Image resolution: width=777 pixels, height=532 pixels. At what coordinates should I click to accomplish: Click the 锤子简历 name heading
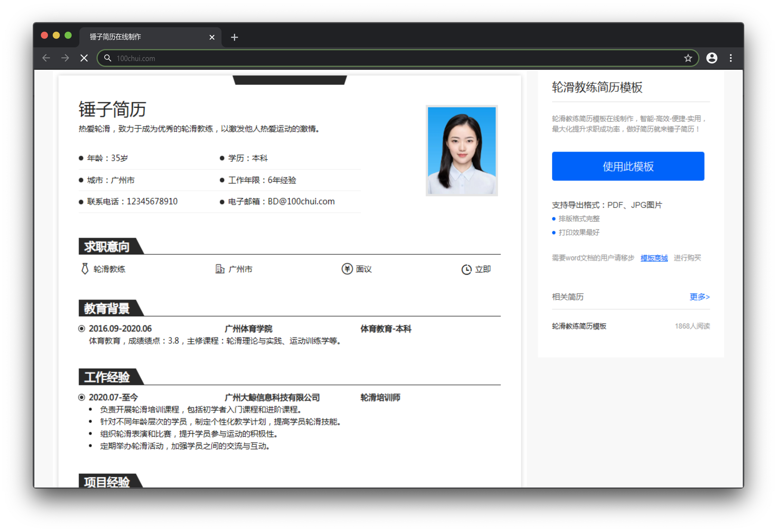click(x=112, y=109)
